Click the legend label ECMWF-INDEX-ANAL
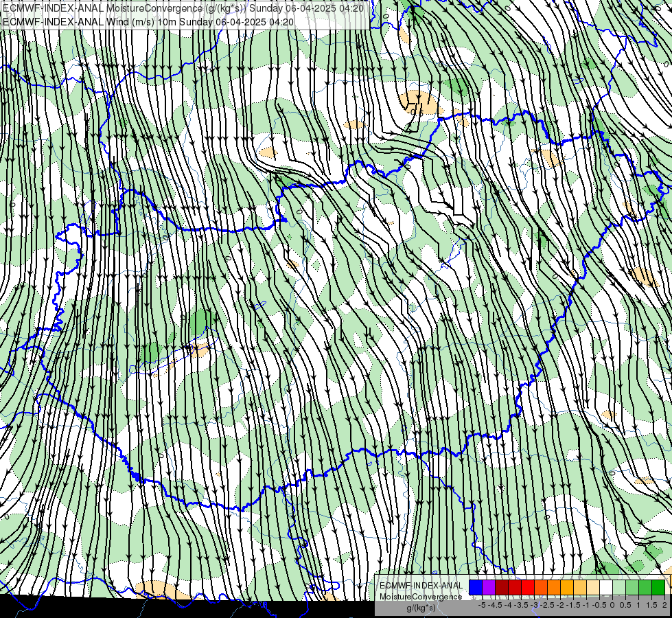 (421, 586)
